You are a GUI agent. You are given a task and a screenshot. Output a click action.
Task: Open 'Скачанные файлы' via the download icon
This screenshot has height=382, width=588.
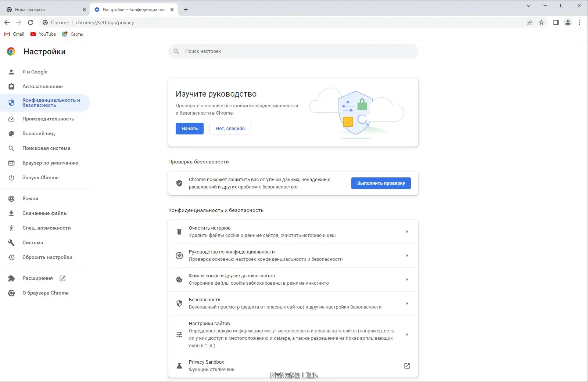(11, 213)
